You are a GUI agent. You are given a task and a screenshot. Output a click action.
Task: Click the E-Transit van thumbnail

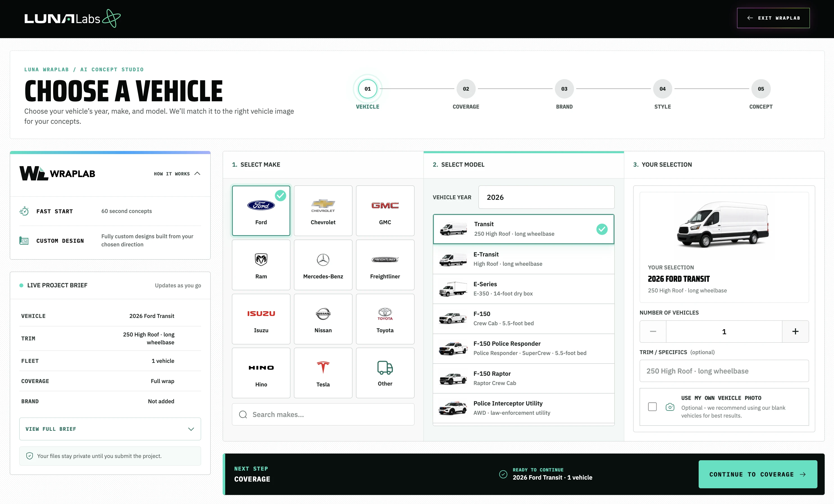tap(453, 259)
